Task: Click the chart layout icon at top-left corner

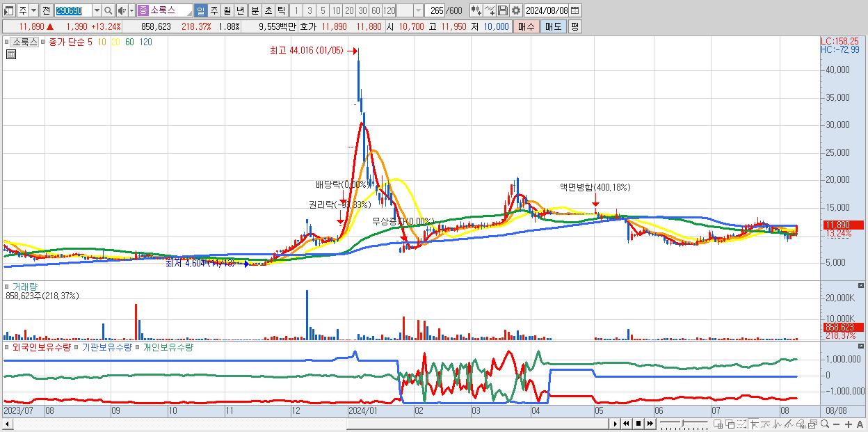Action: pyautogui.click(x=8, y=10)
